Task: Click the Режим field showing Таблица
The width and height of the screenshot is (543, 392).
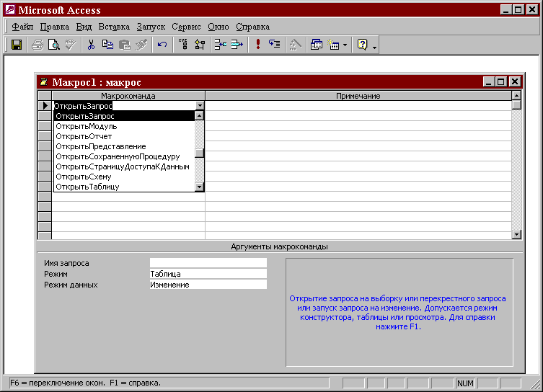Action: [x=208, y=274]
